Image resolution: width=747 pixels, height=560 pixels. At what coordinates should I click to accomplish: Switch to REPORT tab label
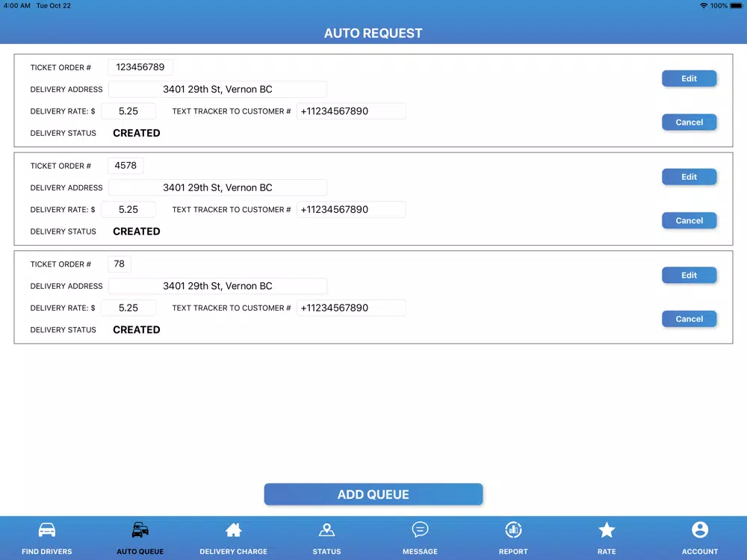click(x=514, y=552)
